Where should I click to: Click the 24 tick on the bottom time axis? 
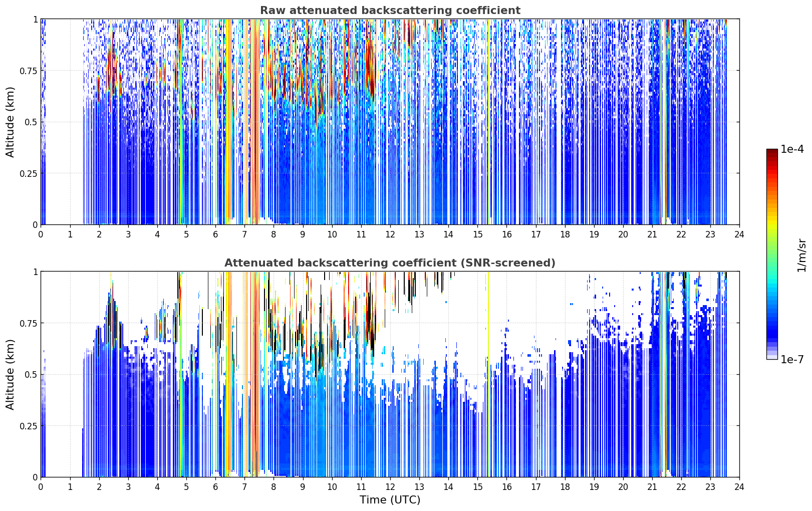pos(739,487)
